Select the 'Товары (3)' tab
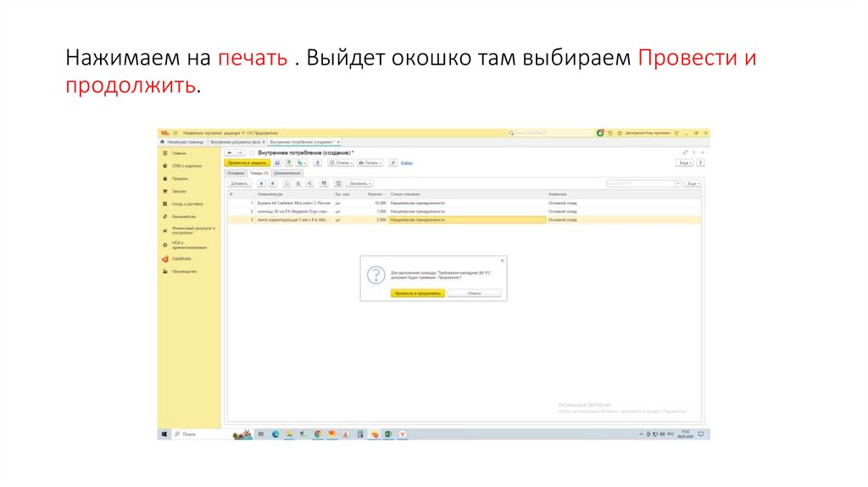Screen dimensions: 868x487 (259, 173)
